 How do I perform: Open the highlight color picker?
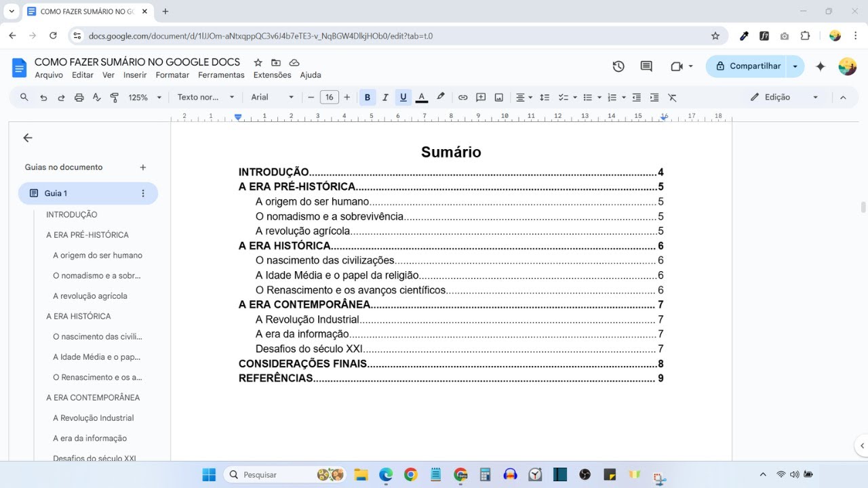coord(440,98)
